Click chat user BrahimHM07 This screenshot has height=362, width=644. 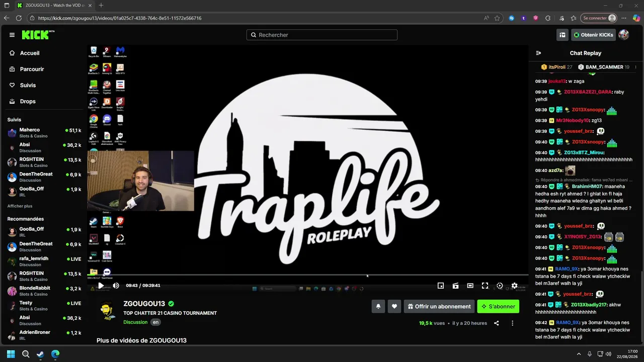587,187
